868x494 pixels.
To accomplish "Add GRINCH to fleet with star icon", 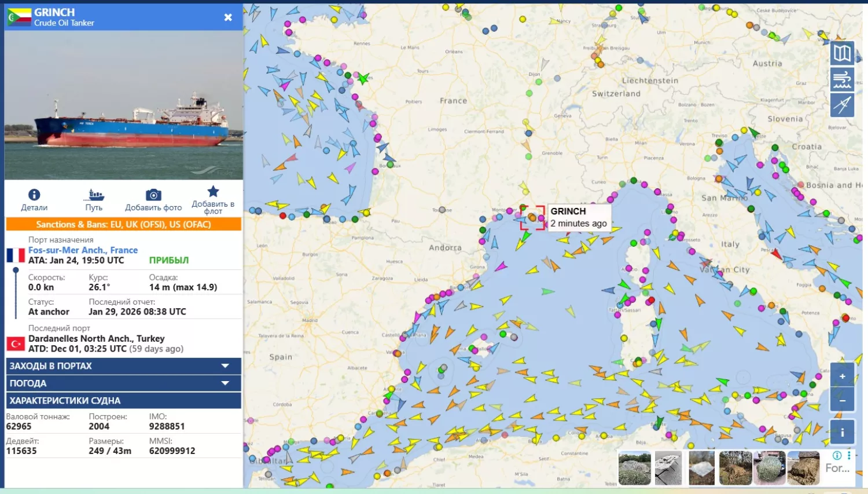I will (x=213, y=192).
